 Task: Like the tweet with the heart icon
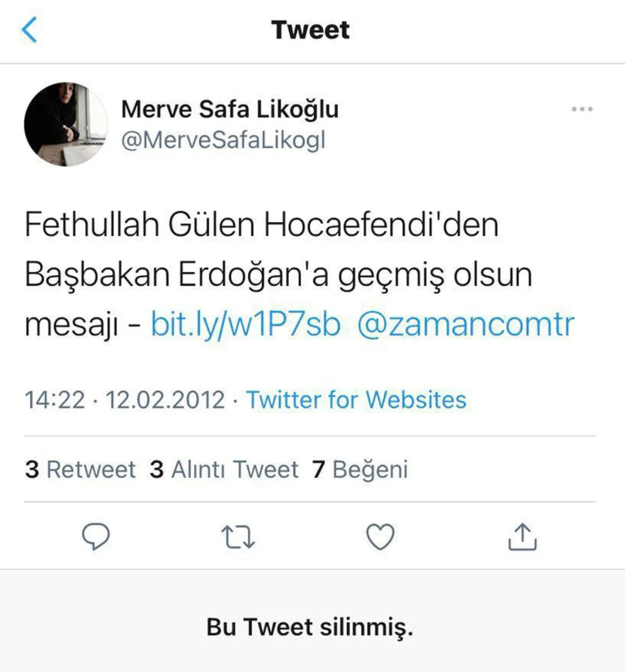(x=380, y=536)
